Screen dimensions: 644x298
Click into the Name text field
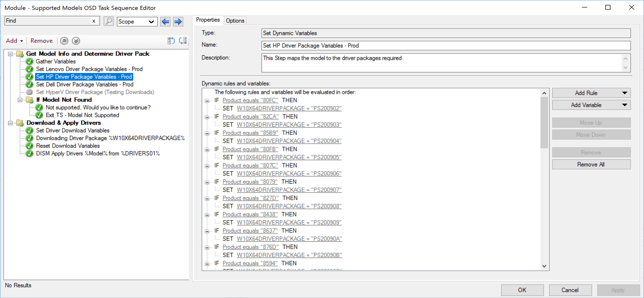[446, 46]
